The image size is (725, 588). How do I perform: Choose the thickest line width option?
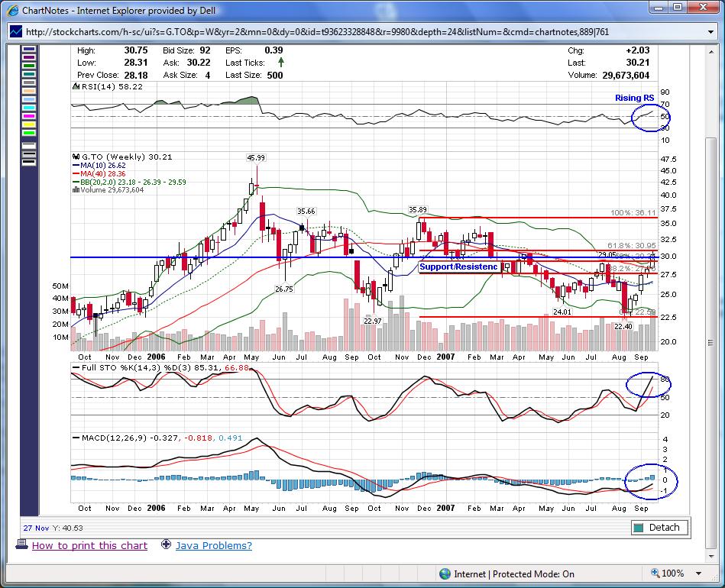click(x=29, y=161)
